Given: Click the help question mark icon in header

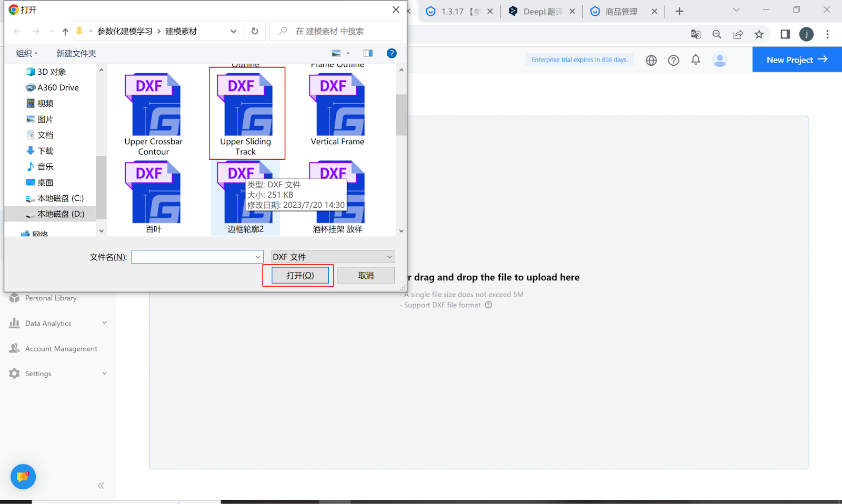Looking at the screenshot, I should pyautogui.click(x=674, y=60).
